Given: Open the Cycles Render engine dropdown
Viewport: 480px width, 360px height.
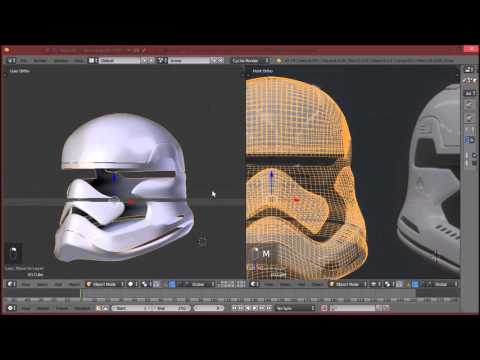Looking at the screenshot, I should 250,60.
